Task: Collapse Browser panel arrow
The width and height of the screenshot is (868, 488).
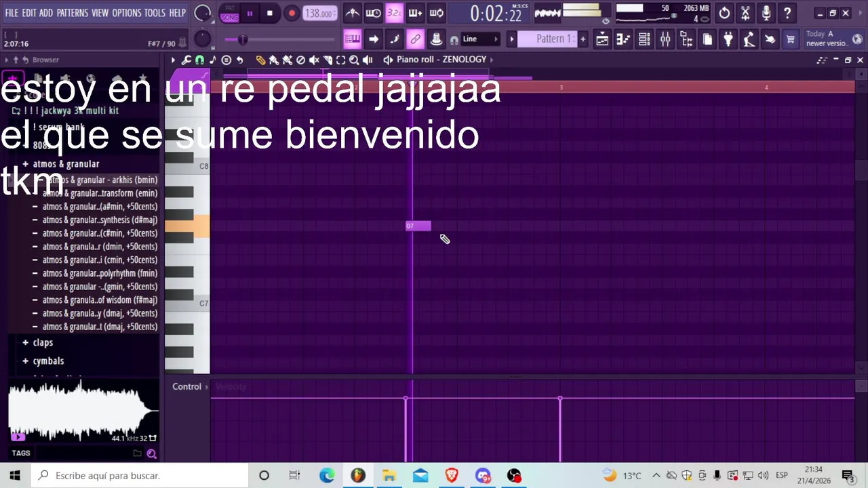Action: [7, 60]
